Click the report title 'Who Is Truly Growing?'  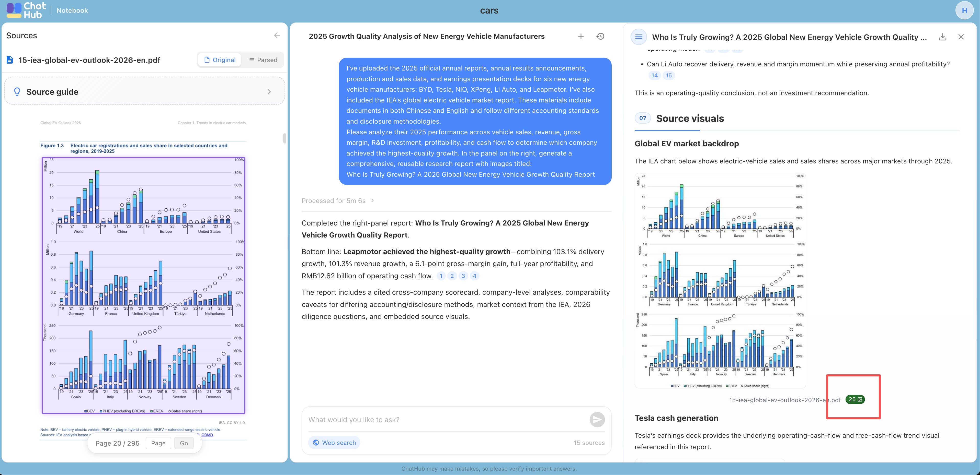(789, 37)
